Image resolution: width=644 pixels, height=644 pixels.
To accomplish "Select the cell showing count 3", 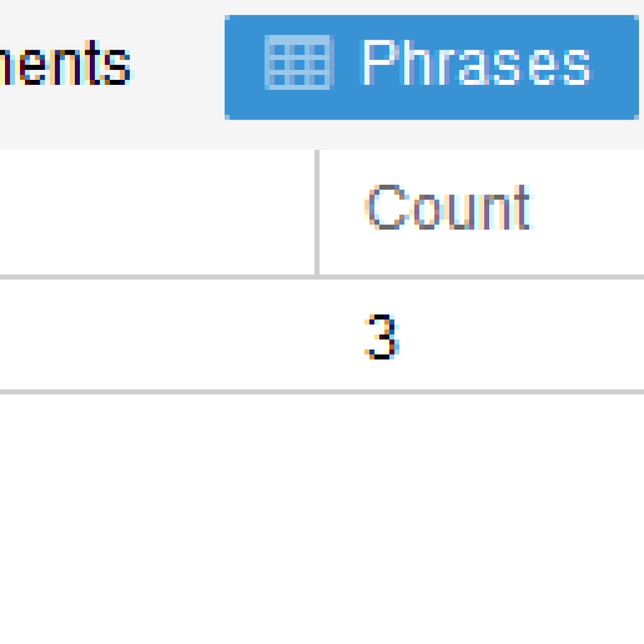I will pyautogui.click(x=482, y=335).
